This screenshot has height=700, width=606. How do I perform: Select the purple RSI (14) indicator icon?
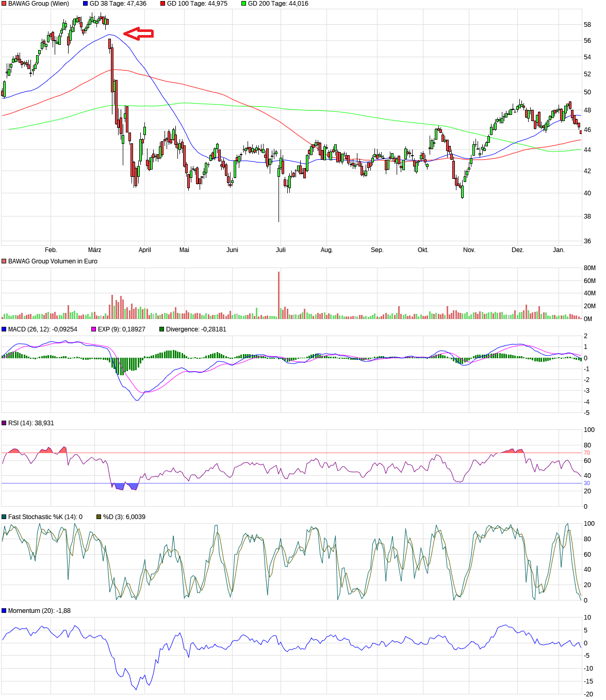[x=4, y=422]
